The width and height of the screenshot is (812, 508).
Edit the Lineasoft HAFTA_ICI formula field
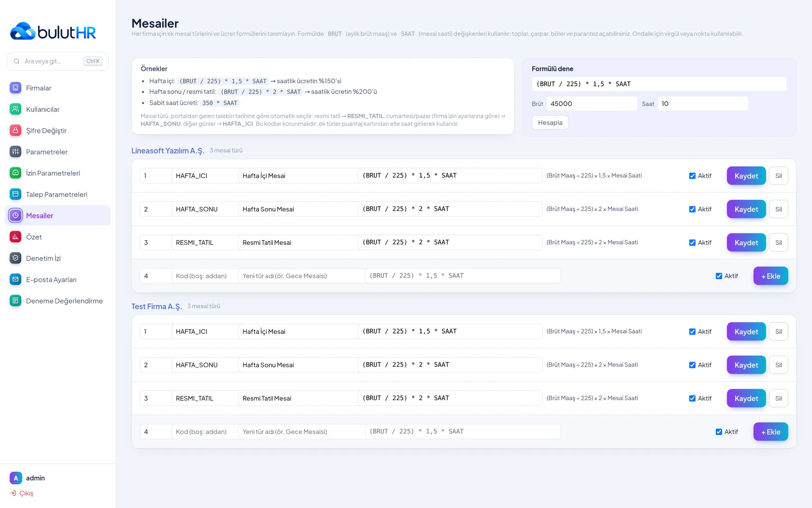point(450,176)
